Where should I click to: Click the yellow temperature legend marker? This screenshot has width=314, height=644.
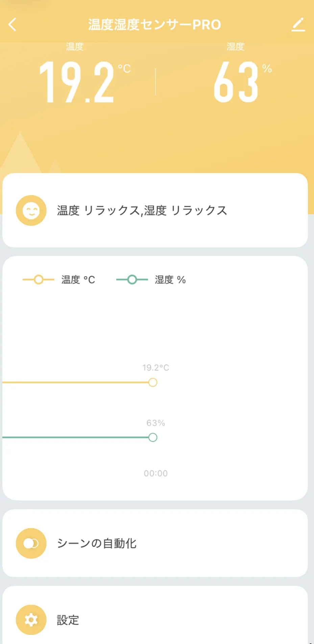(x=39, y=280)
